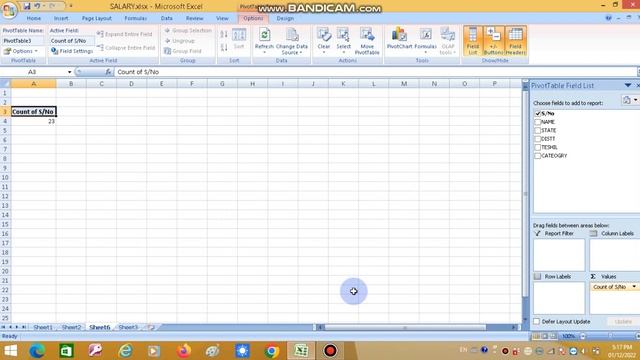Open the Data ribbon tab
The width and height of the screenshot is (640, 360).
pos(167,18)
